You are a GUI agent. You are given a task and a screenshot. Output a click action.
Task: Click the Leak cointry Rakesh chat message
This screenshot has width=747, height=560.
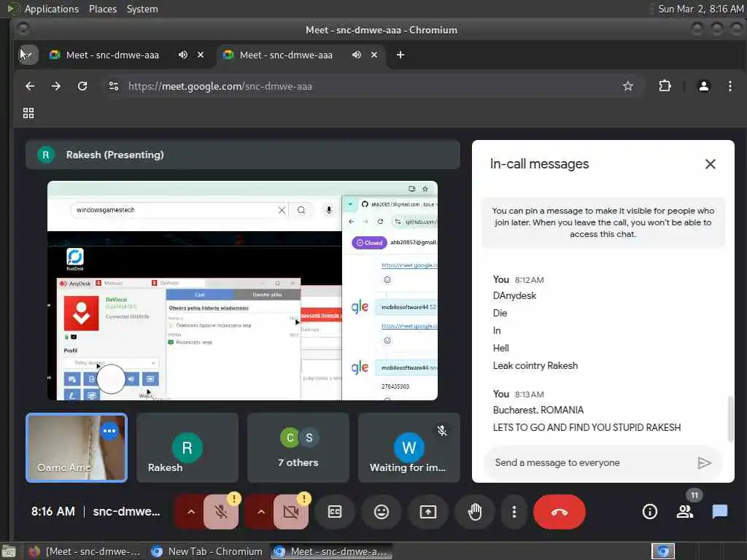(x=535, y=366)
